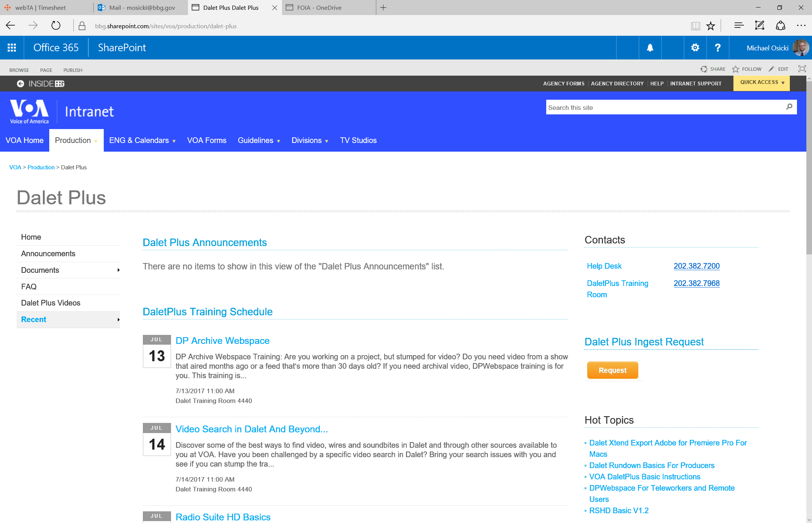Viewport: 812px width, 523px height.
Task: Click the orange Request button
Action: point(612,370)
